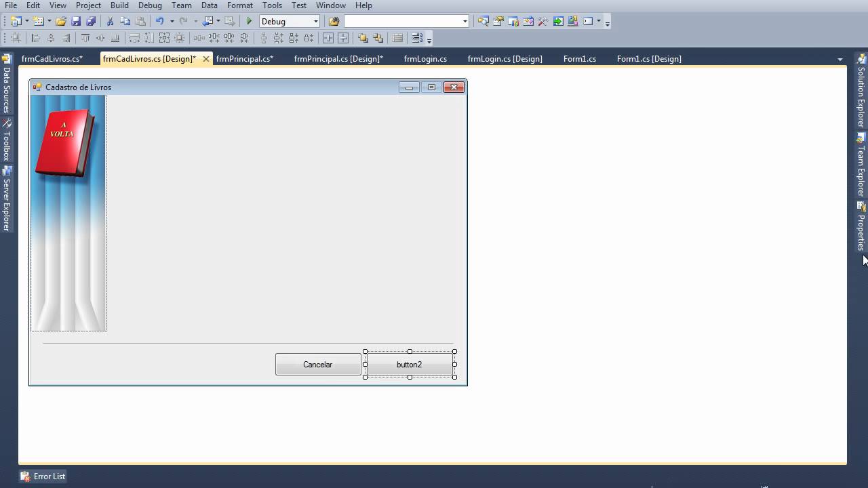Switch to the Form1.cs [Design] tab
Viewport: 868px width, 488px height.
coord(649,59)
